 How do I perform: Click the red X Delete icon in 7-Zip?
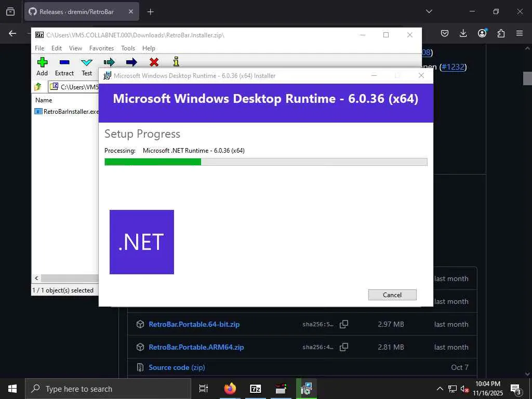(154, 62)
